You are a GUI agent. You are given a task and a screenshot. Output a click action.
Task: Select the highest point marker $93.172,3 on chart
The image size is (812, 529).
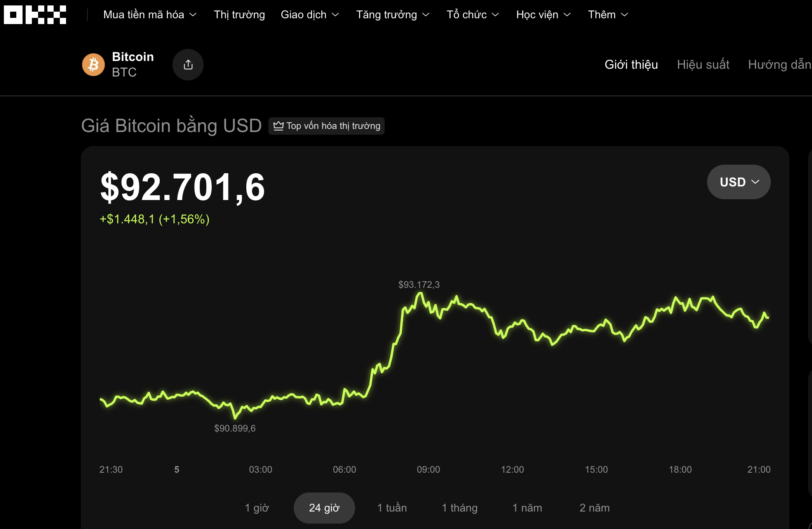click(x=419, y=284)
